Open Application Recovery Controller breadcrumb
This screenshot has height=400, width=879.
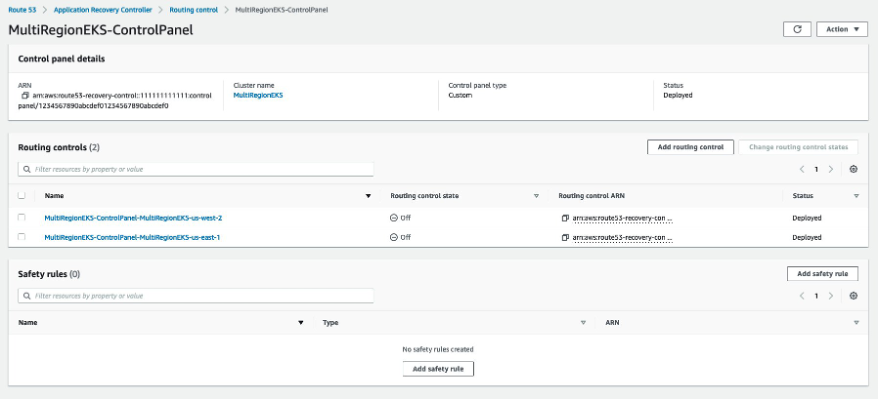click(103, 10)
